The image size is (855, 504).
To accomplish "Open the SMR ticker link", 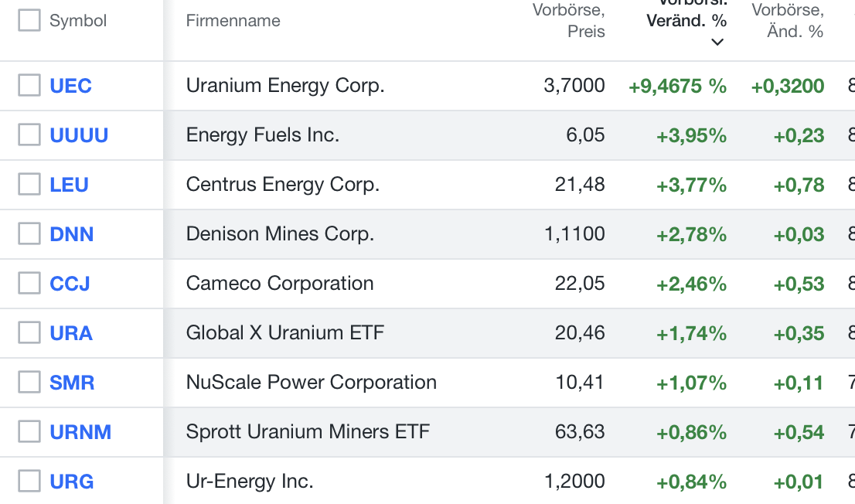I will click(72, 383).
